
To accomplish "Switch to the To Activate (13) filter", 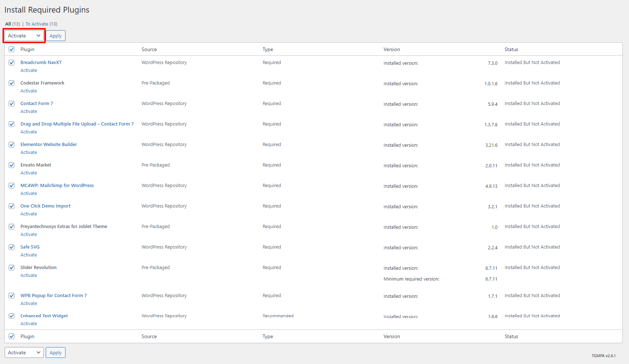I will point(41,24).
